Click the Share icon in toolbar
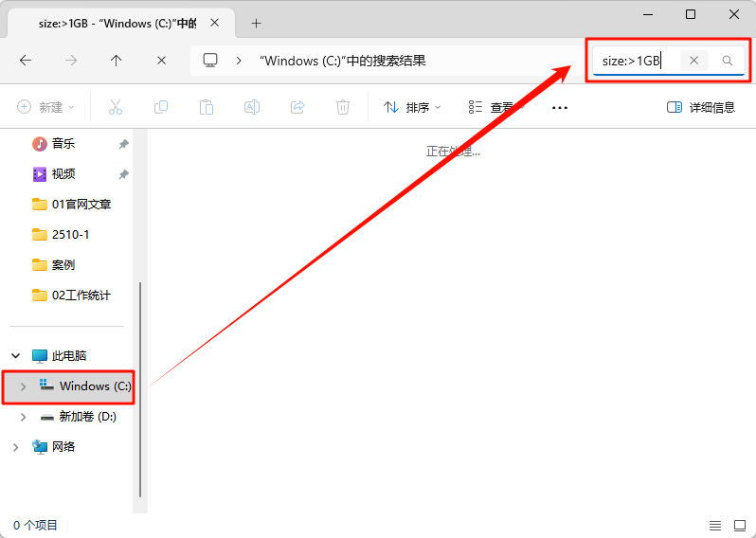 [297, 107]
